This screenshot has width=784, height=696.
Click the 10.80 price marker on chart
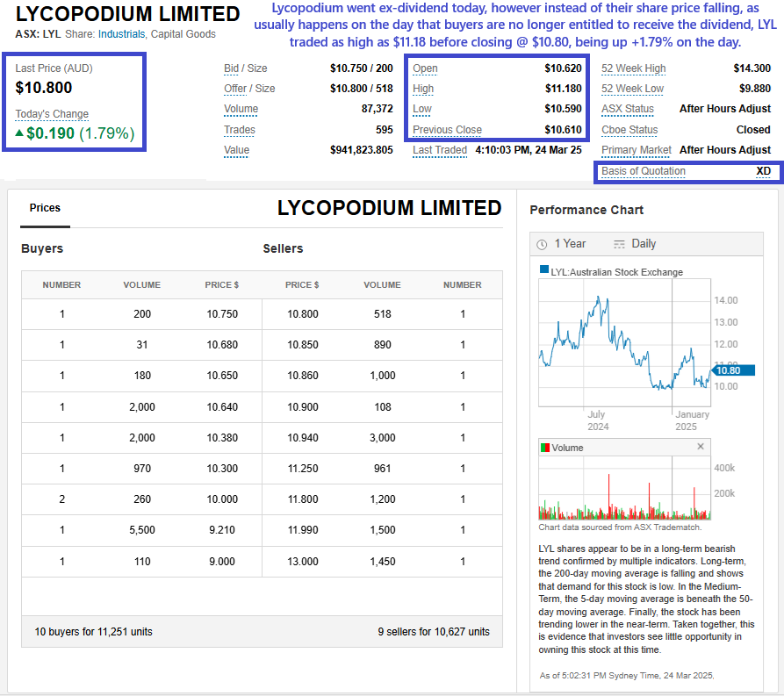[x=733, y=370]
